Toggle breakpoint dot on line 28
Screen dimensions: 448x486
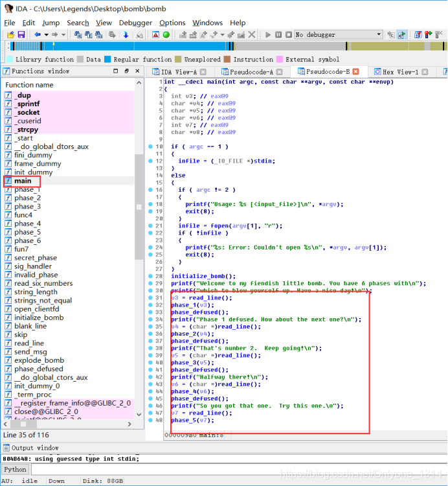[x=150, y=276]
